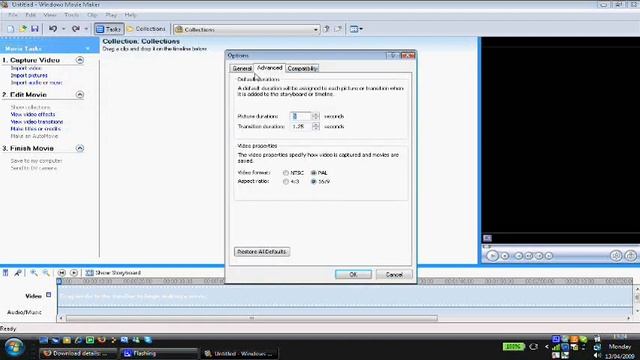Select the Advanced tab in Options

(269, 68)
